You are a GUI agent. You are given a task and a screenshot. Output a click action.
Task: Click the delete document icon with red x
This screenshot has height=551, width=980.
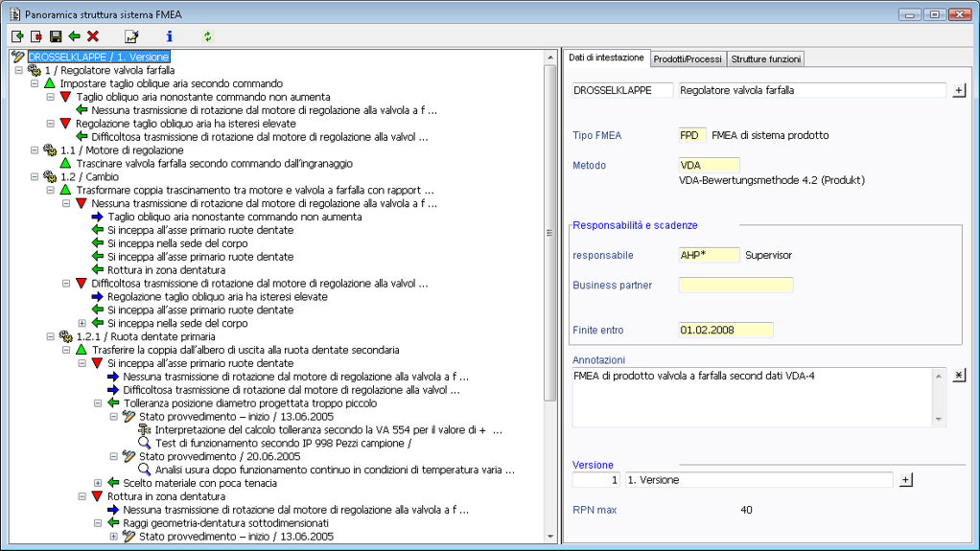click(36, 36)
